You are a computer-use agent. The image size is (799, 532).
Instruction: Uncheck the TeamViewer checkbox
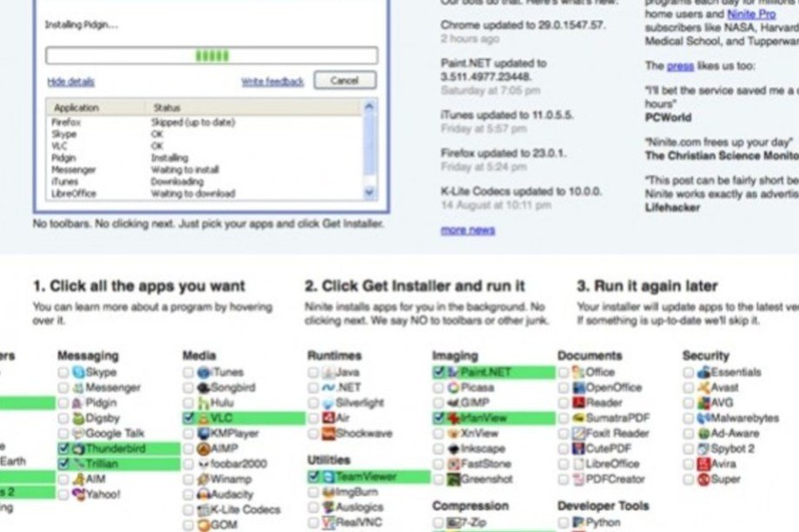click(x=314, y=477)
